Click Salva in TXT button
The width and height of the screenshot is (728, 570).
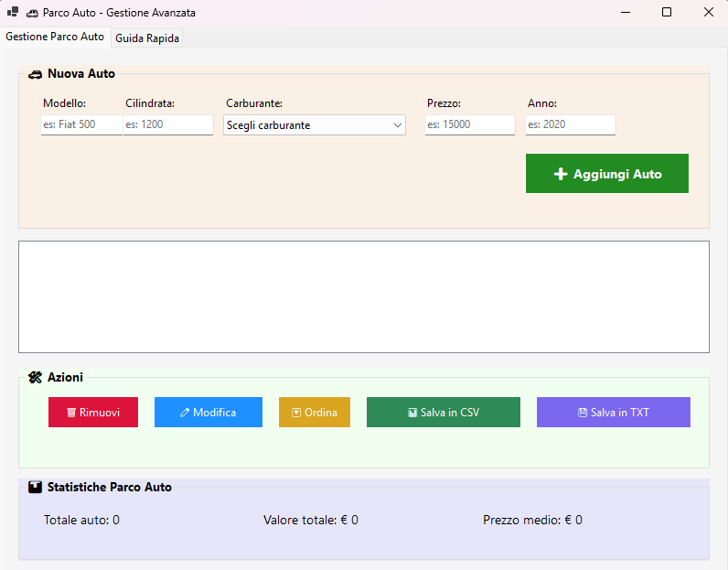[x=614, y=412]
